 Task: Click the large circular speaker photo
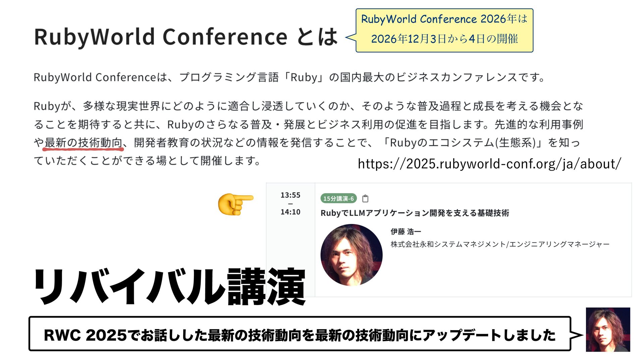point(351,255)
